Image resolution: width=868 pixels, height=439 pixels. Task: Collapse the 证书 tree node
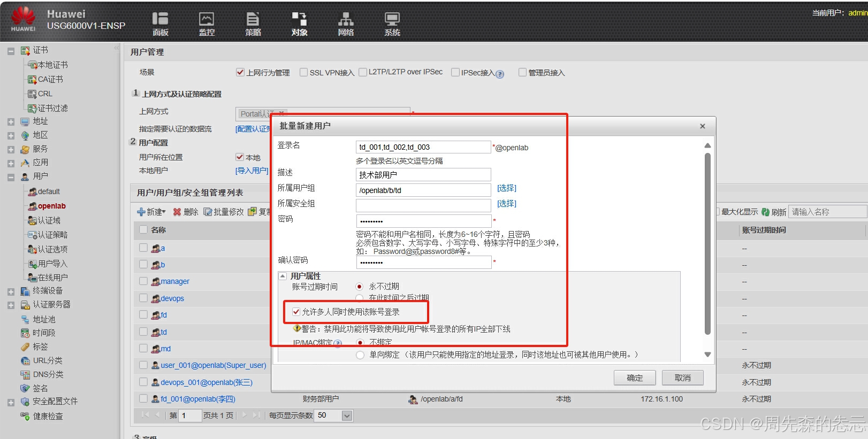(11, 51)
